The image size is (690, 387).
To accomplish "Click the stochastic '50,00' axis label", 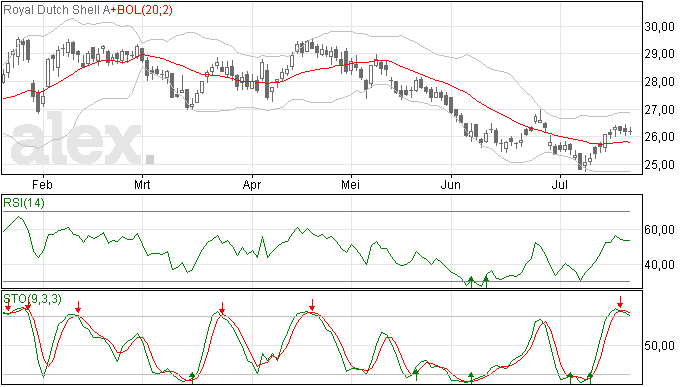I will pos(660,346).
